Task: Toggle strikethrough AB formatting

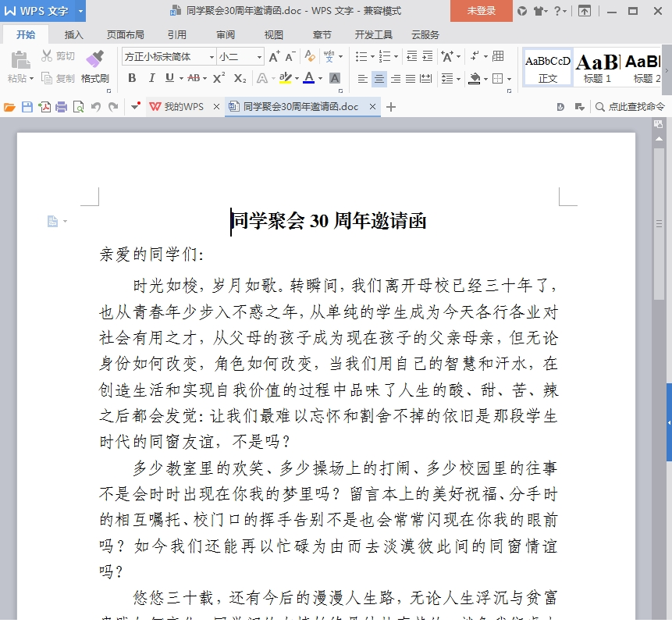Action: pyautogui.click(x=194, y=78)
